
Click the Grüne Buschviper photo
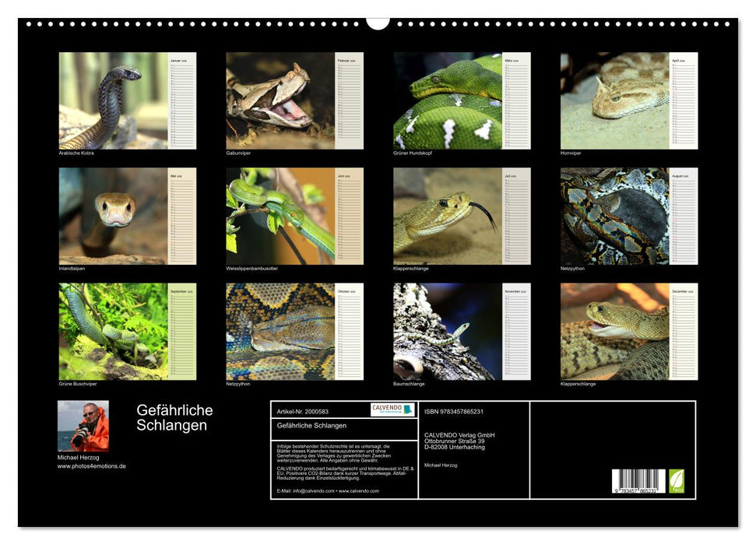(x=113, y=331)
